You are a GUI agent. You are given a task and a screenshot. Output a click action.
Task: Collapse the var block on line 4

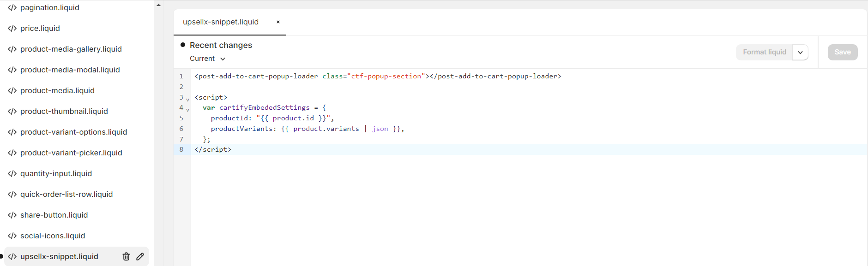click(x=187, y=110)
